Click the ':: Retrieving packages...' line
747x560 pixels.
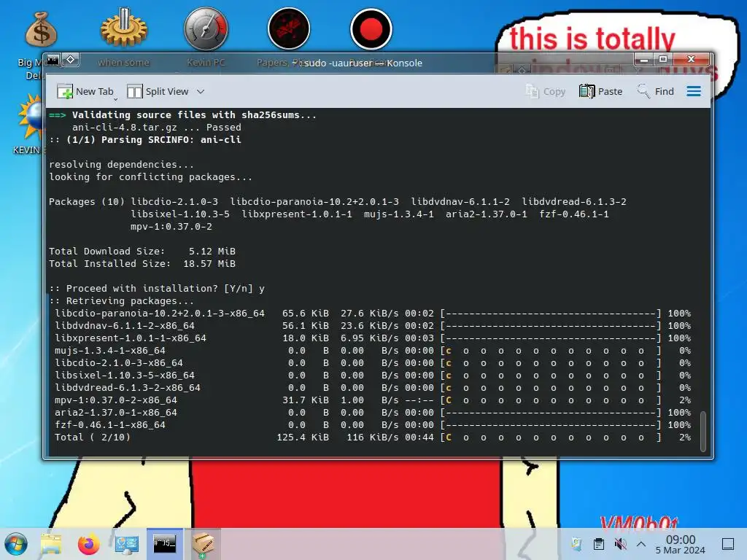tap(122, 301)
